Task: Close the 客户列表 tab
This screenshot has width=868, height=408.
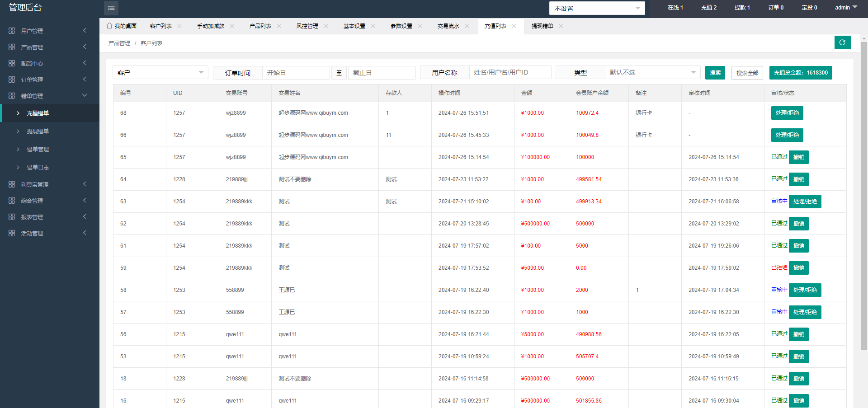Action: click(179, 26)
